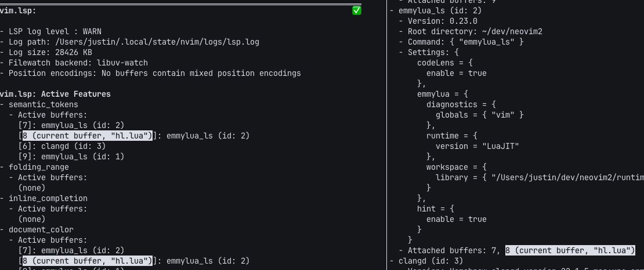
Task: Select the 'version = "LuaJIT"' line
Action: (x=477, y=146)
